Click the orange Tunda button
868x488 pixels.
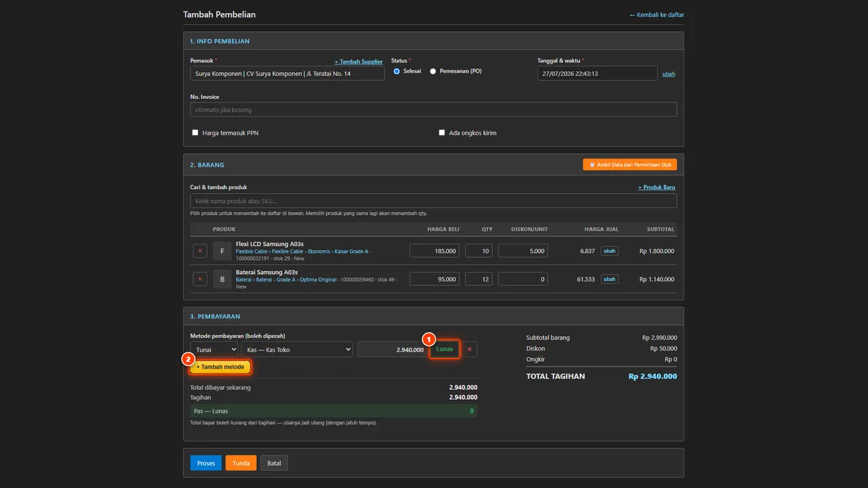pos(241,463)
